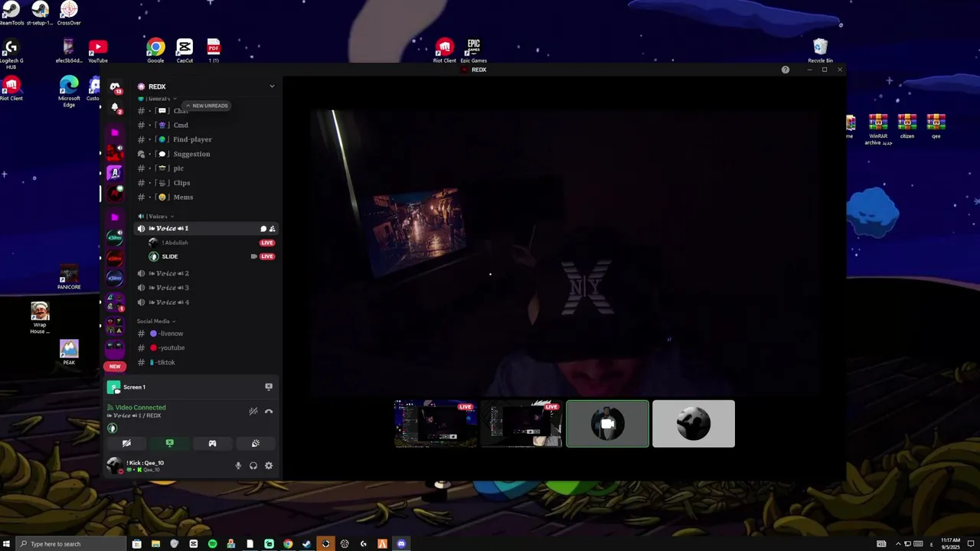The width and height of the screenshot is (980, 551).
Task: Start an activity with the game controller icon
Action: [212, 443]
